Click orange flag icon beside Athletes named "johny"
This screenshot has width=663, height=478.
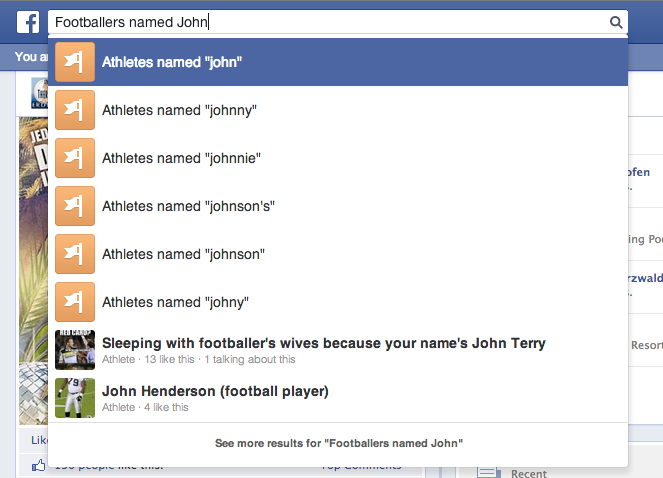[75, 302]
